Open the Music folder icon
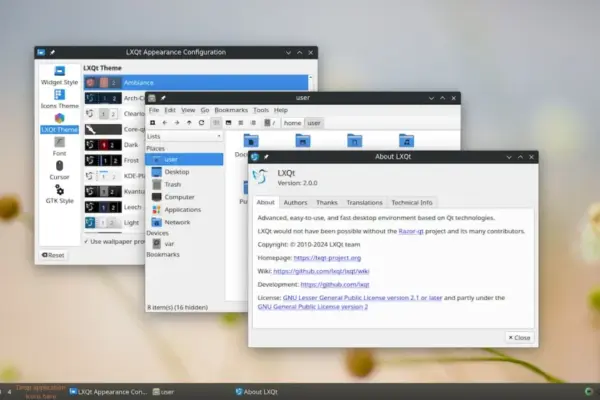This screenshot has width=600, height=400. (x=406, y=141)
